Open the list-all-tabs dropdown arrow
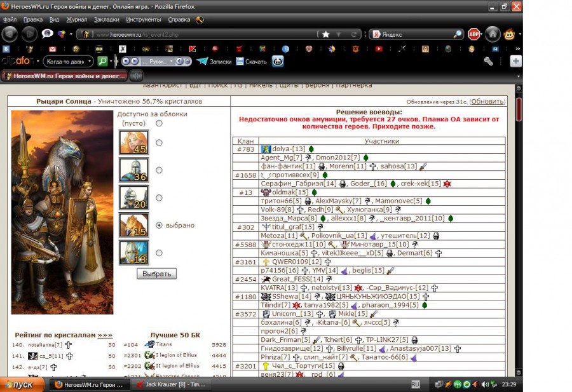The height and width of the screenshot is (392, 572). [519, 76]
